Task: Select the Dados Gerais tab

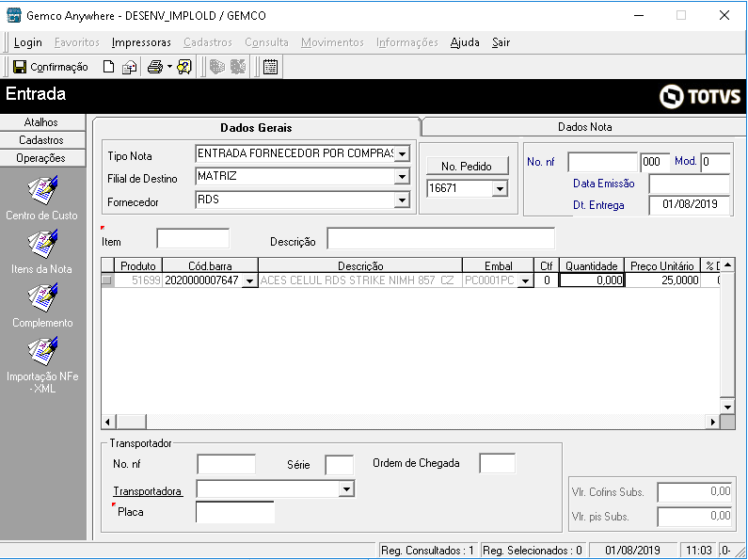Action: pyautogui.click(x=256, y=127)
